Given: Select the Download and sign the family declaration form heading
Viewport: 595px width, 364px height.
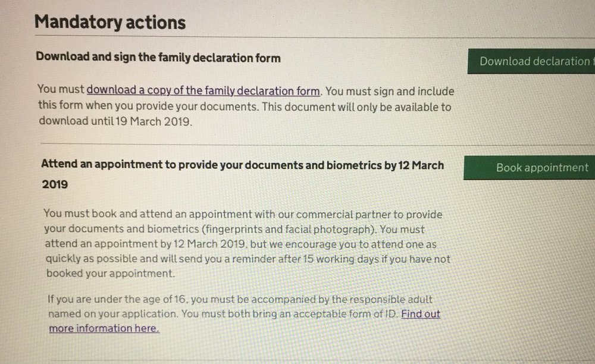Looking at the screenshot, I should click(x=158, y=58).
